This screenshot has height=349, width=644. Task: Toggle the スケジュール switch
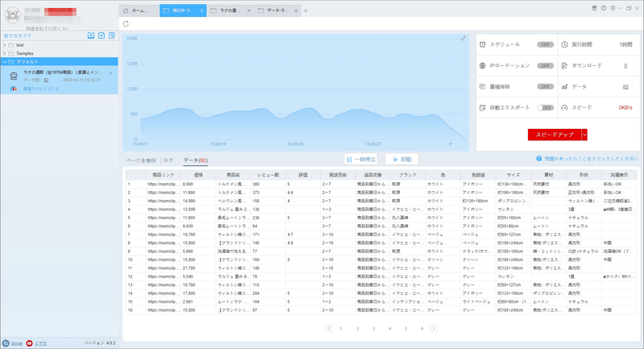pos(545,44)
